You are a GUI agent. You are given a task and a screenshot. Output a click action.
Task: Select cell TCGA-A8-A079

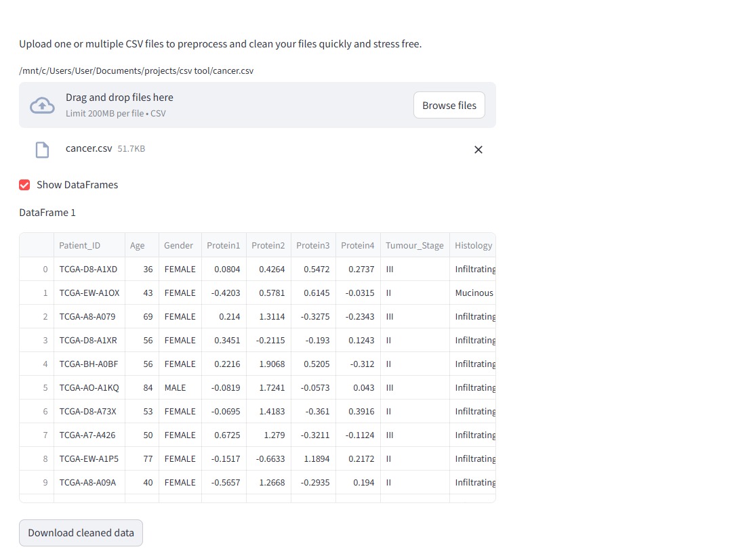tap(89, 316)
